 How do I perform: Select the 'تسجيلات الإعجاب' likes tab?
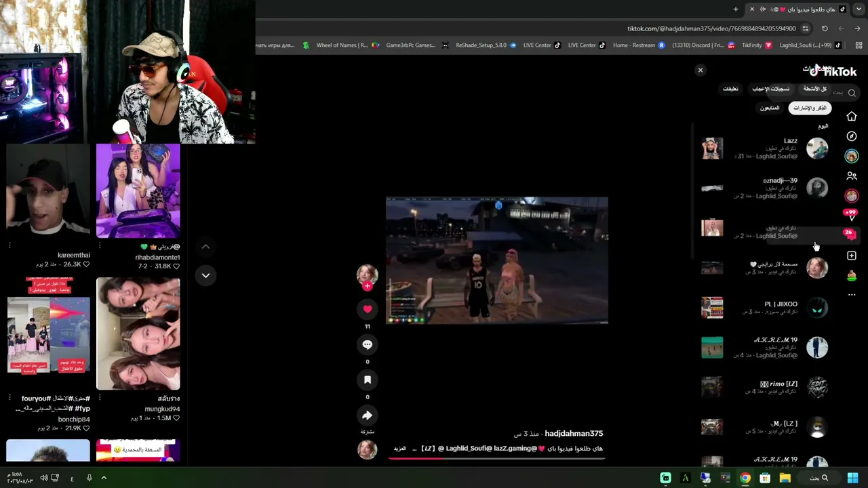coord(770,89)
